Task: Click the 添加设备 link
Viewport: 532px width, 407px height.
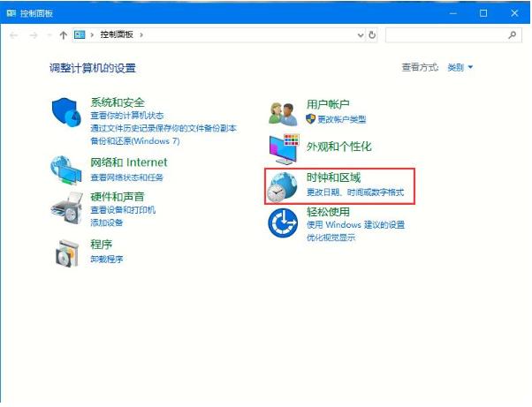Action: tap(107, 222)
